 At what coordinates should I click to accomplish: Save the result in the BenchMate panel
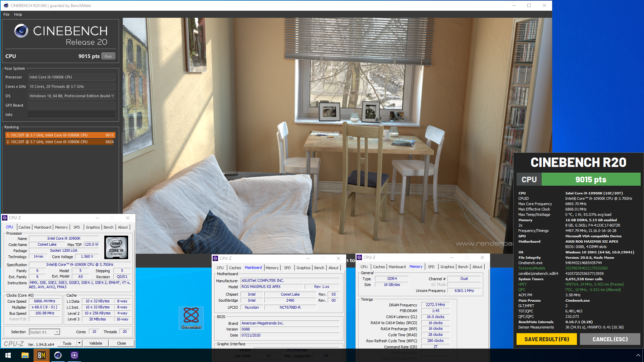547,339
